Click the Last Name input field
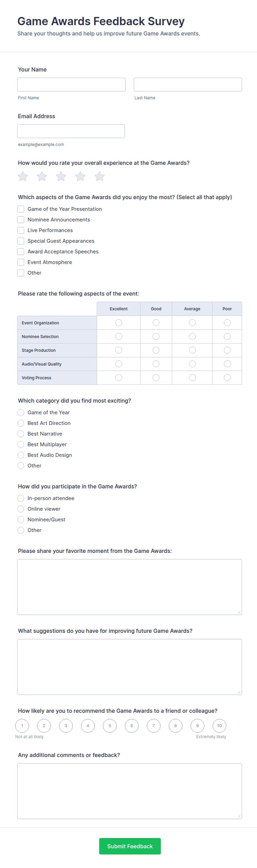The width and height of the screenshot is (257, 868). coord(188,85)
